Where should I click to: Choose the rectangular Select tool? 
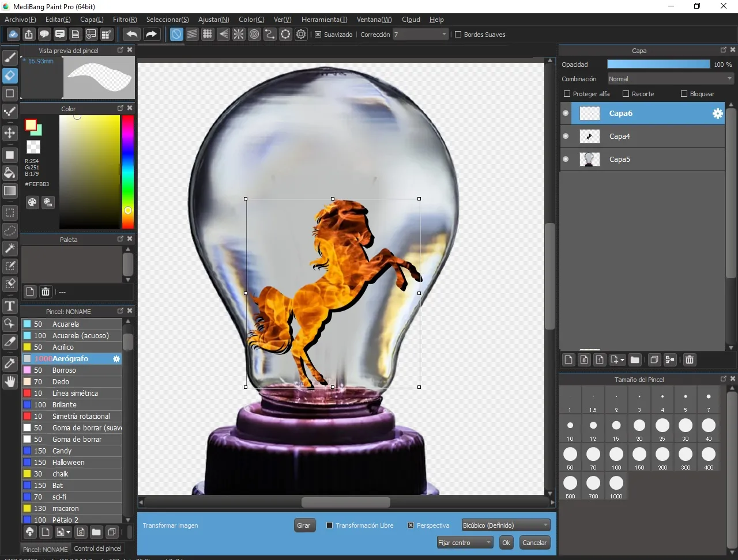point(10,213)
